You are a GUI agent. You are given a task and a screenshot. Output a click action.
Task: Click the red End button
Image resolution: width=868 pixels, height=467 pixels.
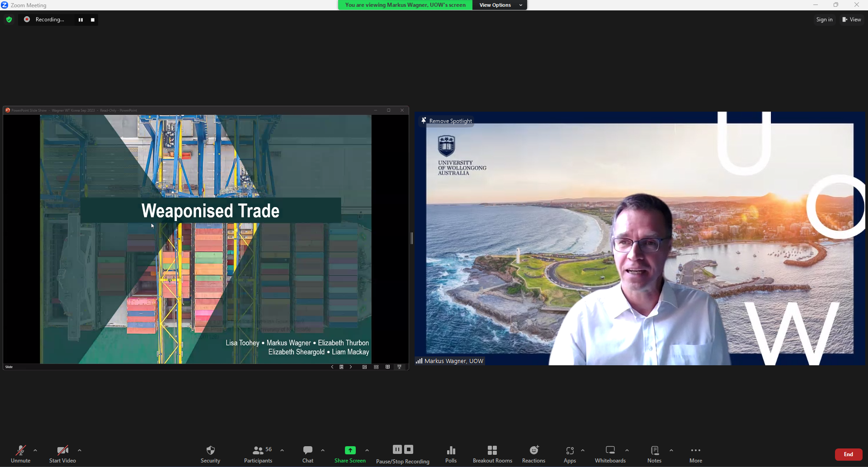pos(848,454)
